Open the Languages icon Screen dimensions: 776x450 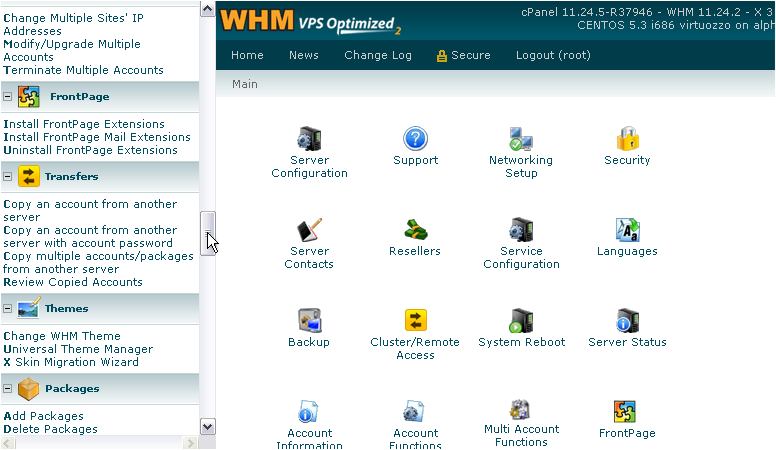(627, 230)
